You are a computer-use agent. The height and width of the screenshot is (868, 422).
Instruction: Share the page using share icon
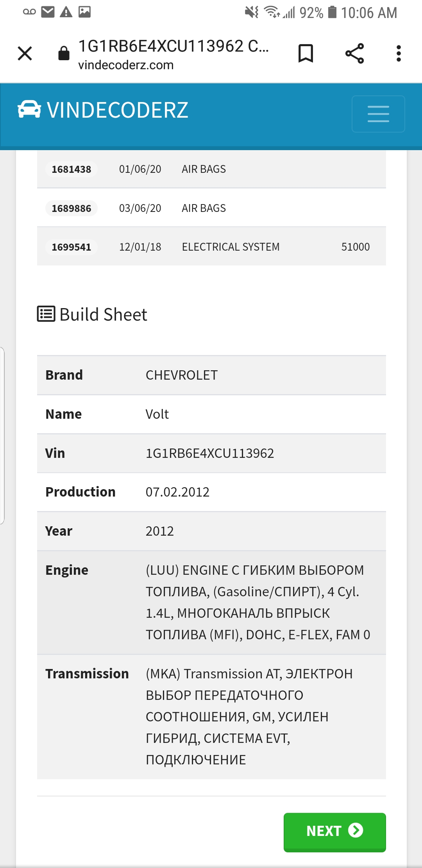354,54
